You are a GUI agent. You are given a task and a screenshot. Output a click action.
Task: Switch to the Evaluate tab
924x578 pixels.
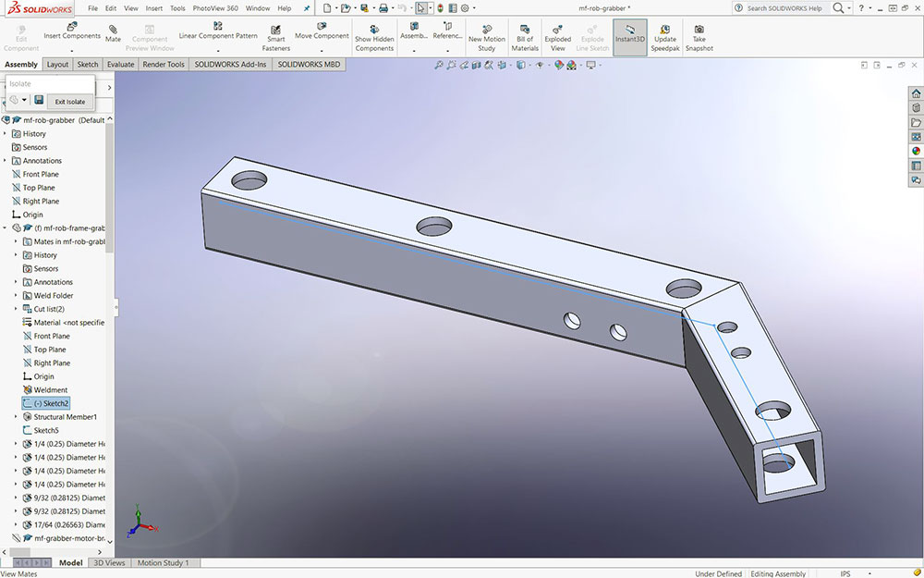pyautogui.click(x=120, y=65)
